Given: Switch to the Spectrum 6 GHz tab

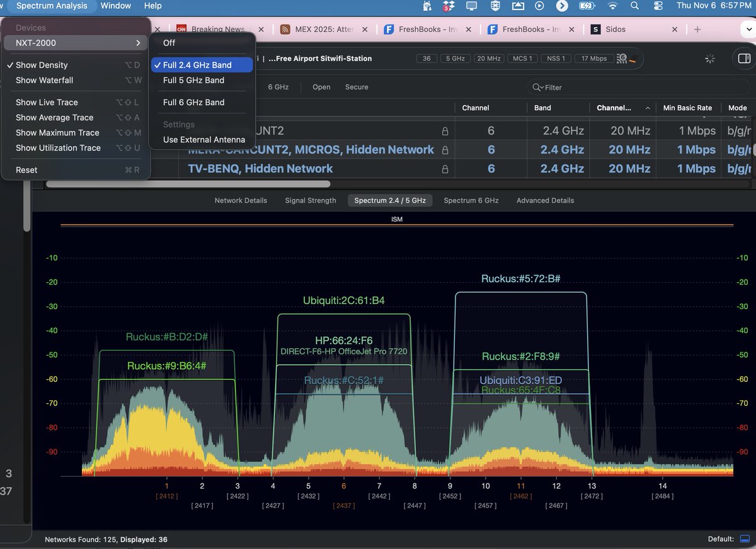Looking at the screenshot, I should [x=471, y=200].
